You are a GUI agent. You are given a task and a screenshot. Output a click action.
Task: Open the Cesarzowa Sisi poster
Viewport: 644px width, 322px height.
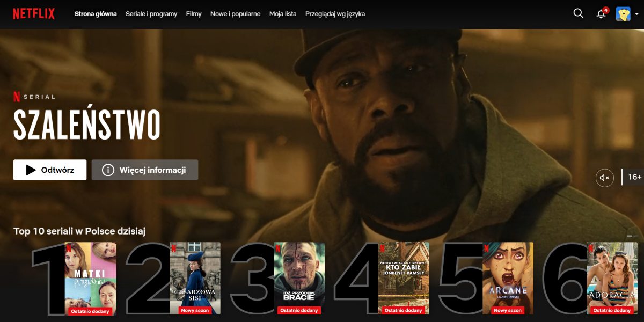click(x=195, y=278)
